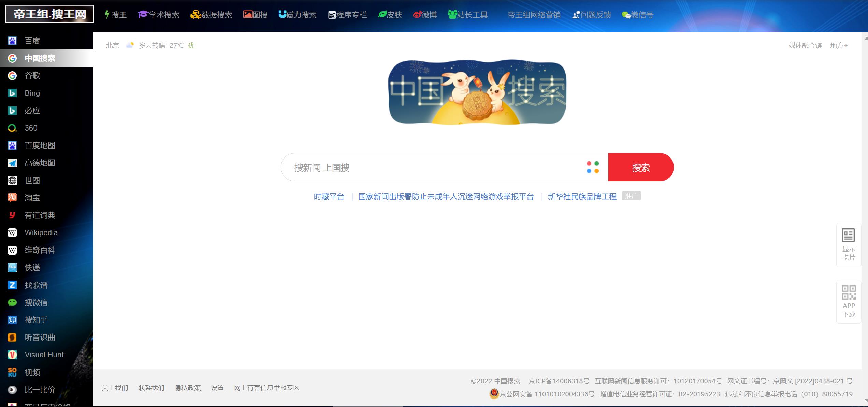This screenshot has width=868, height=407.
Task: Open 关于我们 footer link
Action: [115, 388]
